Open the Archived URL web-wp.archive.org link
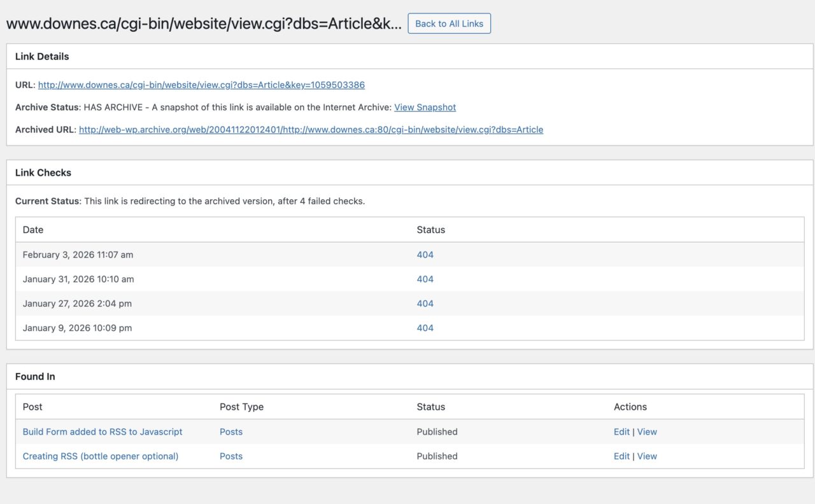The image size is (815, 504). tap(311, 129)
